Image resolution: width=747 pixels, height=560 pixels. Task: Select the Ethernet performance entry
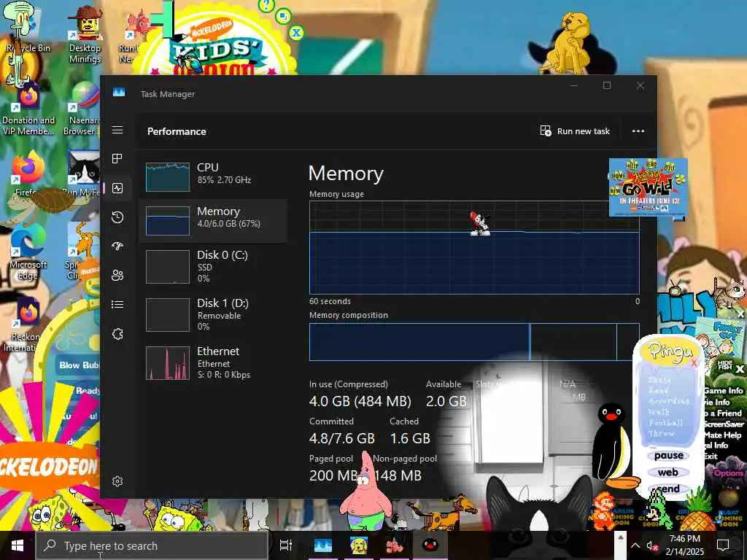(213, 363)
